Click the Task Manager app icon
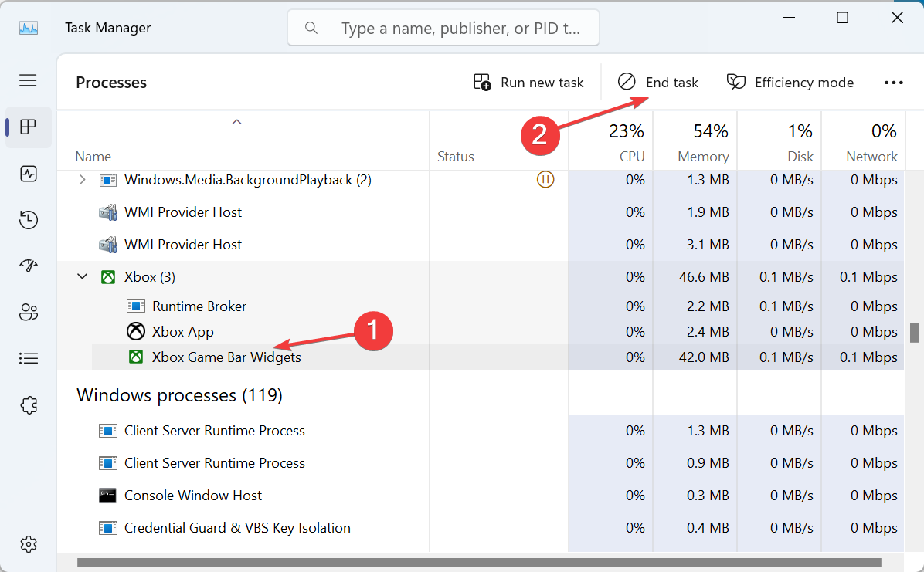Screen dimensions: 924x572 point(29,28)
